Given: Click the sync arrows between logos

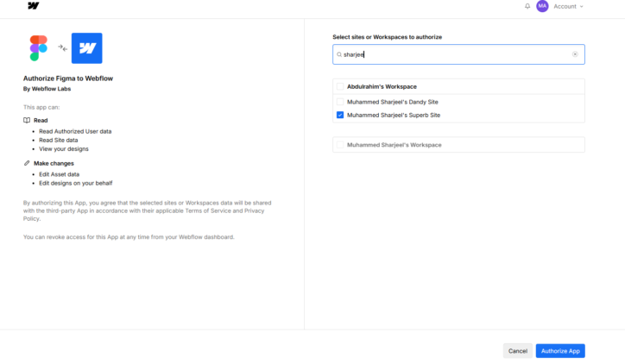Looking at the screenshot, I should point(62,48).
